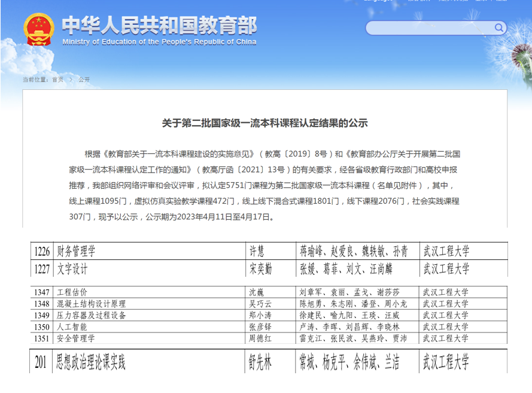Select course leader 宋奕勤
This screenshot has height=393, width=532.
[x=260, y=268]
